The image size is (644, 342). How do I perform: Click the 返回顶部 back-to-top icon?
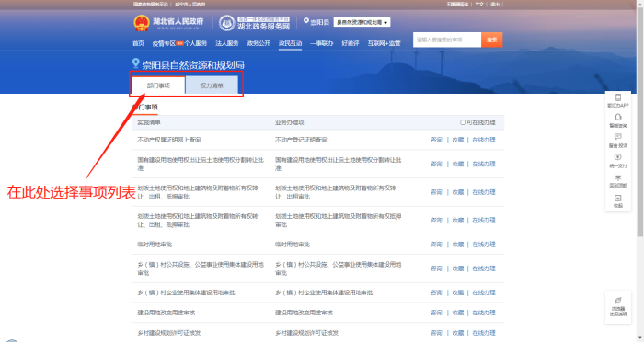tap(617, 177)
